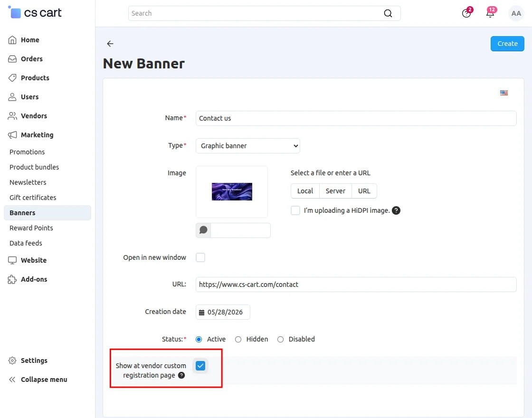Click the Create button
The width and height of the screenshot is (532, 418).
(x=507, y=44)
